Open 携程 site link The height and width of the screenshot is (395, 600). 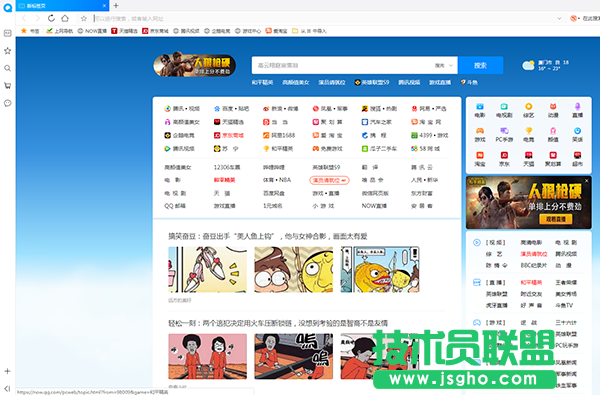374,135
